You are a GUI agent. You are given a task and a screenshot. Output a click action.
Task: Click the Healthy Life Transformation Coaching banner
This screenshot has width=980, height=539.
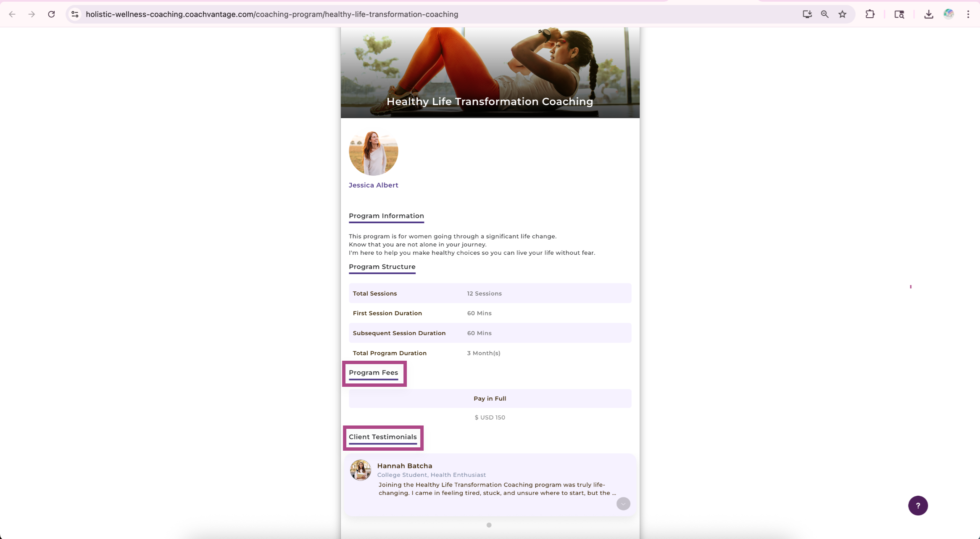(490, 72)
